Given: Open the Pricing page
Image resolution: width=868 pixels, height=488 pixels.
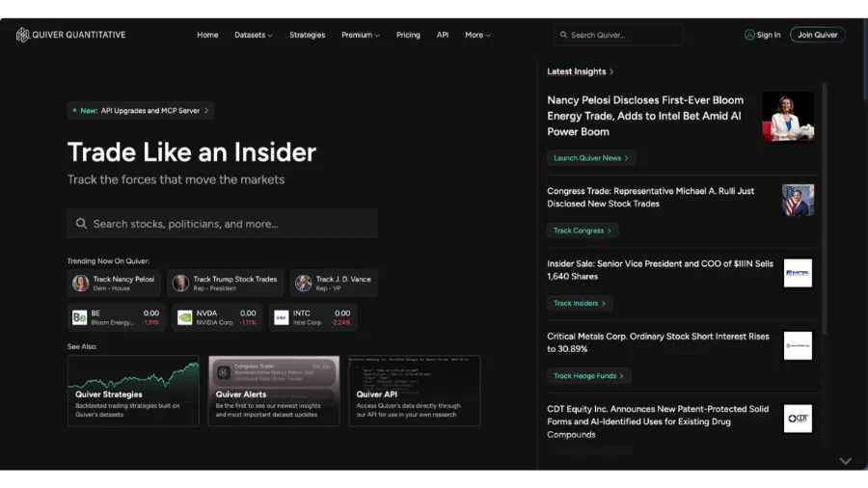Looking at the screenshot, I should coord(408,35).
